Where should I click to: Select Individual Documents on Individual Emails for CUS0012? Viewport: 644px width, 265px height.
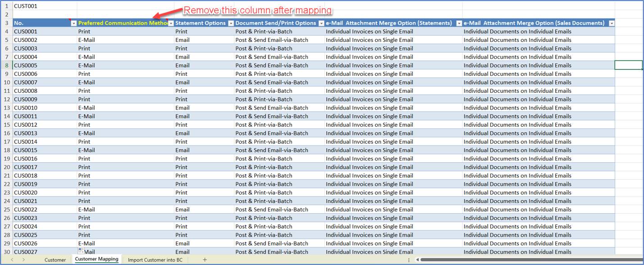[x=539, y=125]
